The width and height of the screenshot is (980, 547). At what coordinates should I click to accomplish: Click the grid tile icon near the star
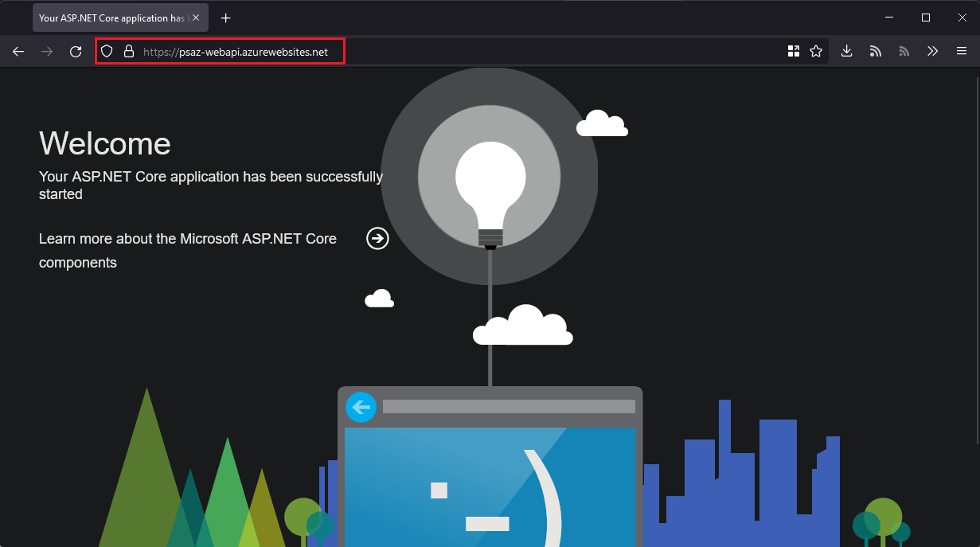click(x=794, y=51)
